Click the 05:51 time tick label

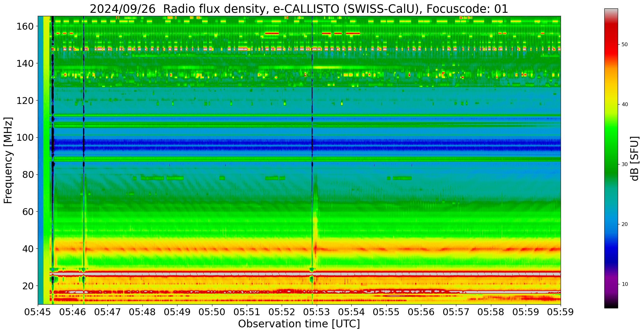[247, 312]
